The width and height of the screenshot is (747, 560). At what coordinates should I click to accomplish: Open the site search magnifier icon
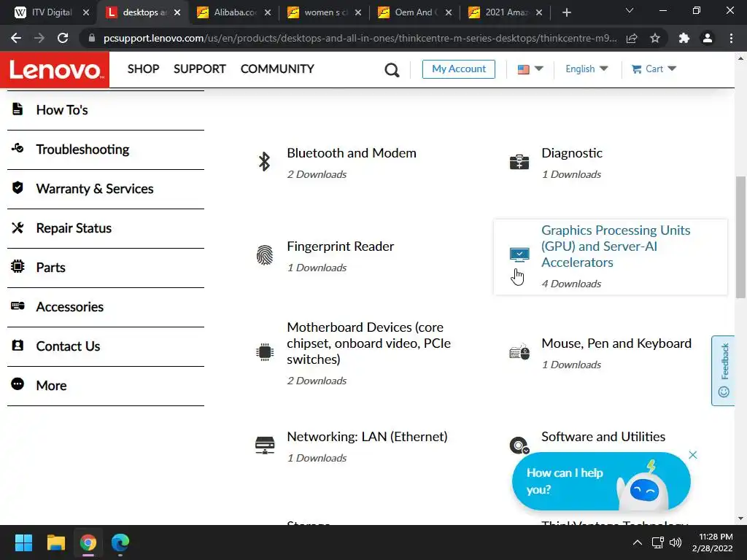click(392, 70)
